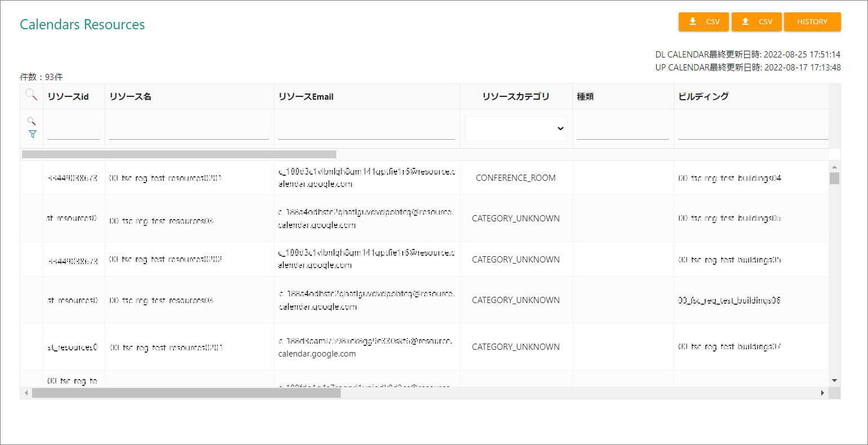Click the 件数：93件 record count
868x445 pixels.
click(41, 77)
